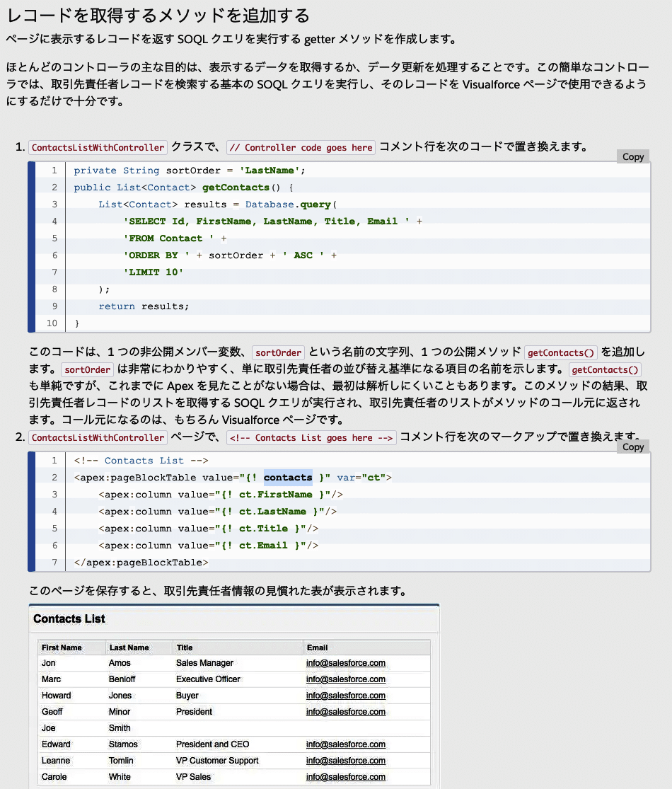The image size is (672, 789).
Task: Click the first sortOrder inline code tag
Action: [278, 352]
